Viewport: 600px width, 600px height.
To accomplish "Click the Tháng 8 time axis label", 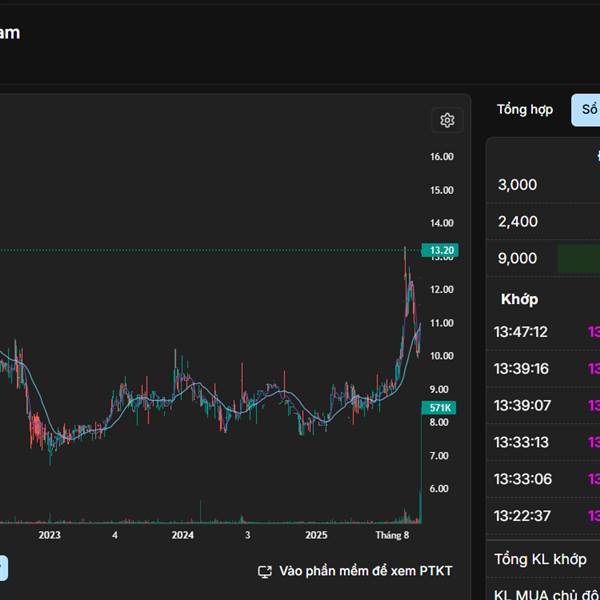I will click(x=392, y=535).
